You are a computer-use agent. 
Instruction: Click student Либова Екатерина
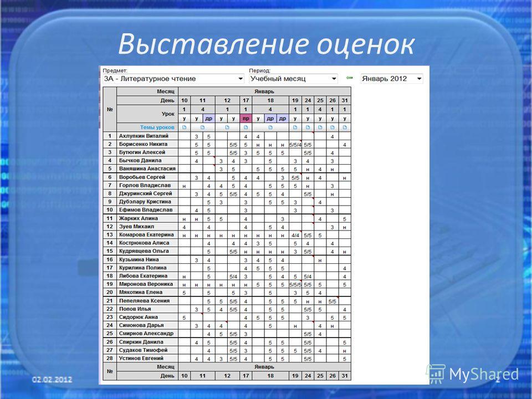[143, 275]
